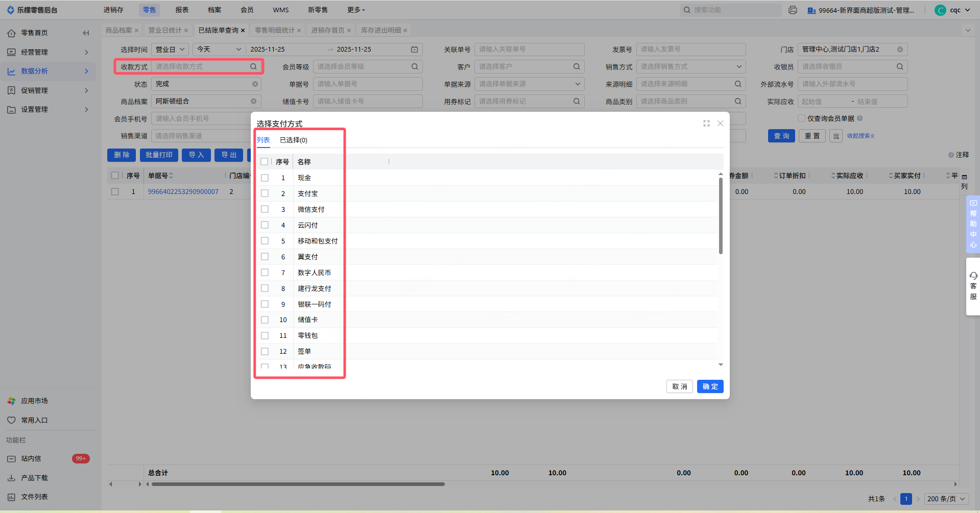Image resolution: width=980 pixels, height=513 pixels.
Task: Switch to the 已选择(0) tab
Action: 294,140
